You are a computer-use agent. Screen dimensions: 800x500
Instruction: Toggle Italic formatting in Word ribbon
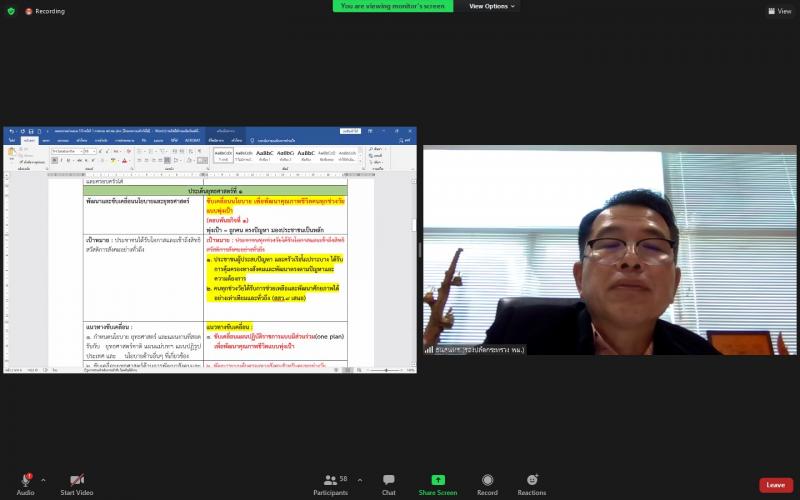coord(61,161)
